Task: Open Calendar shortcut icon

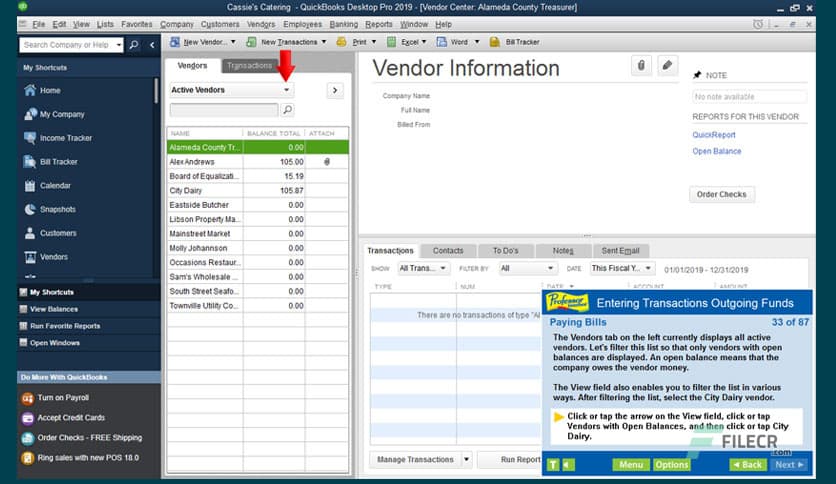Action: click(x=30, y=185)
